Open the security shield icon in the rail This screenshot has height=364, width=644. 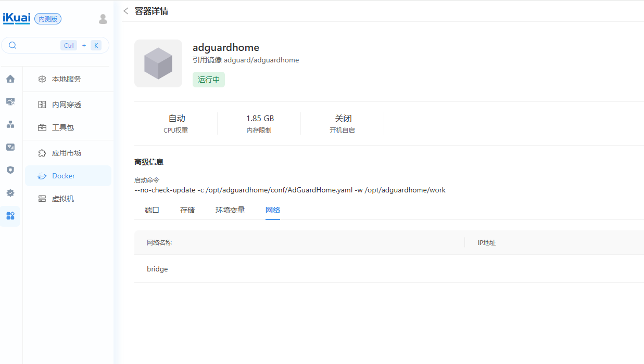10,170
